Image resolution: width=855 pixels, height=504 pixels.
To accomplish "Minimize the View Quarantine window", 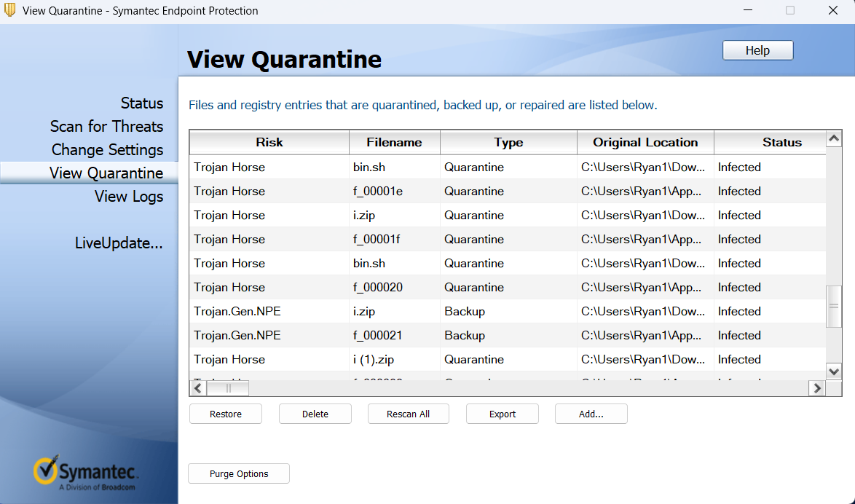I will 748,10.
